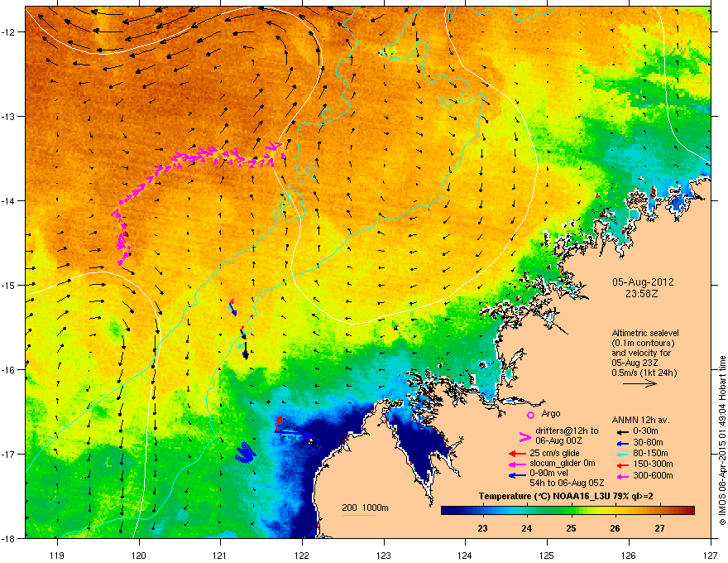The height and width of the screenshot is (563, 728).
Task: Click the cyan isobath line under '200 1000m'
Action: click(x=359, y=515)
